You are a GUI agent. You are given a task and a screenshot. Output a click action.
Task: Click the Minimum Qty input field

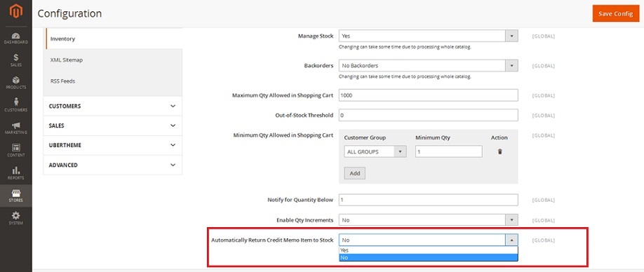coord(448,151)
